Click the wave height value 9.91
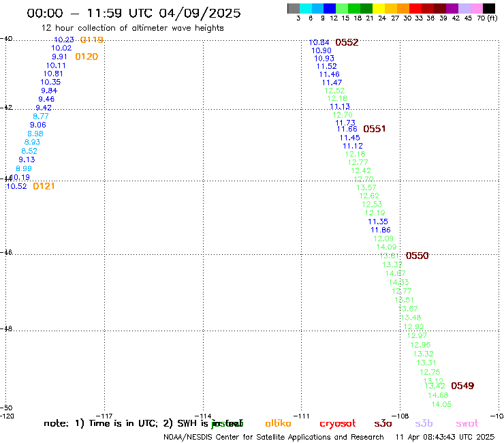This screenshot has width=504, height=443. click(x=59, y=57)
